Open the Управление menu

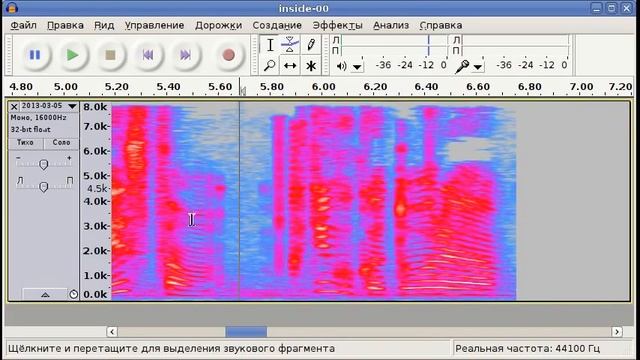tap(154, 25)
